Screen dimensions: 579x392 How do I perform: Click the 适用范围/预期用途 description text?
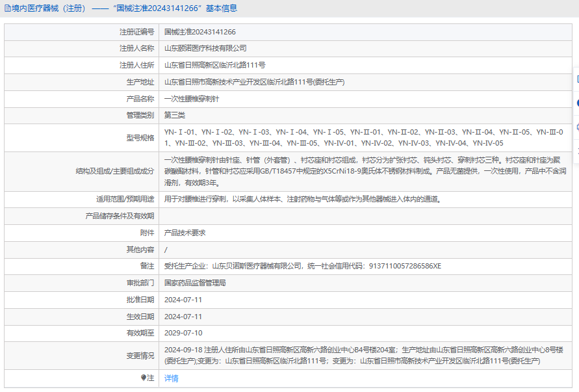click(303, 199)
